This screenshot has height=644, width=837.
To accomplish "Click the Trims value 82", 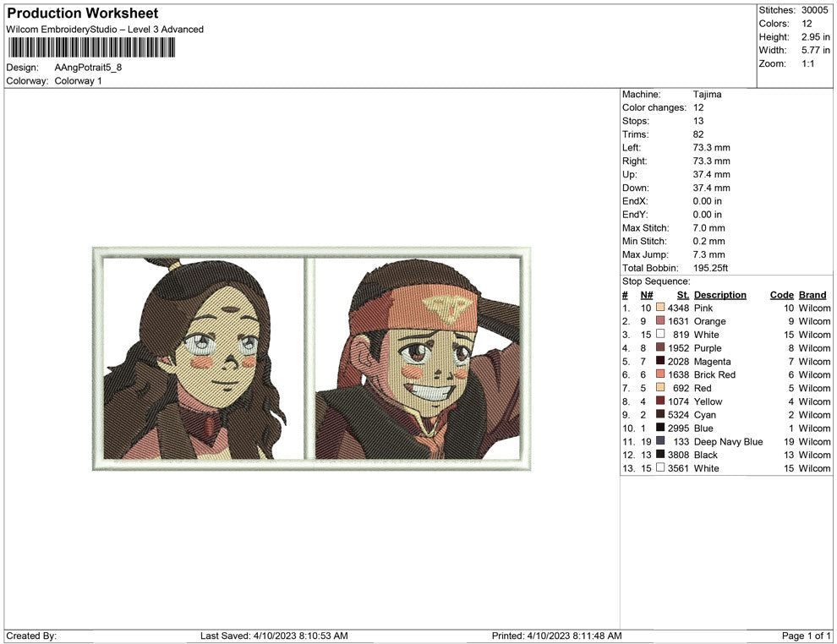I will [x=698, y=134].
